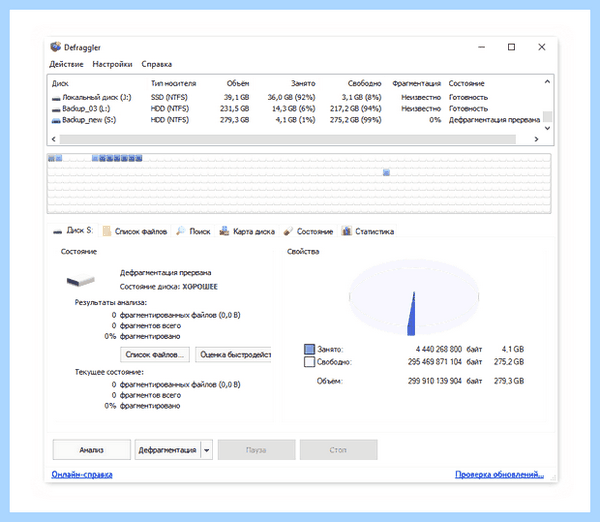The width and height of the screenshot is (600, 522).
Task: Click the Стоп button
Action: click(x=338, y=450)
